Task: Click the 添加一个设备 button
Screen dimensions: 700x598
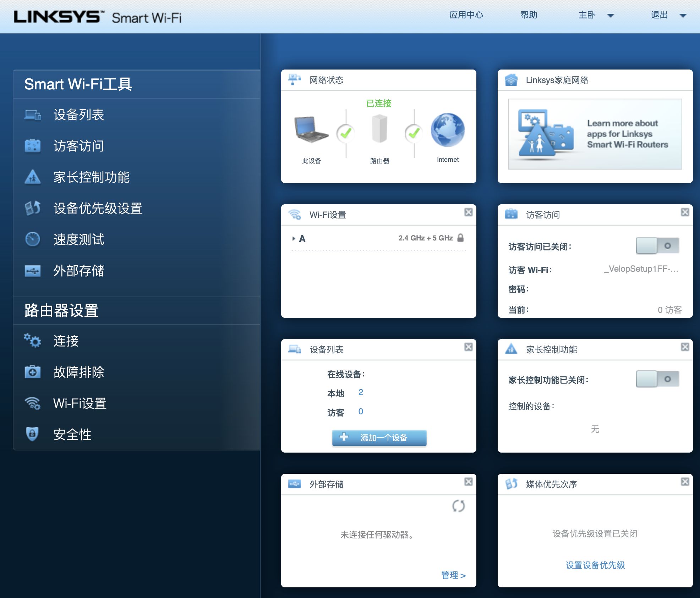Action: coord(379,438)
